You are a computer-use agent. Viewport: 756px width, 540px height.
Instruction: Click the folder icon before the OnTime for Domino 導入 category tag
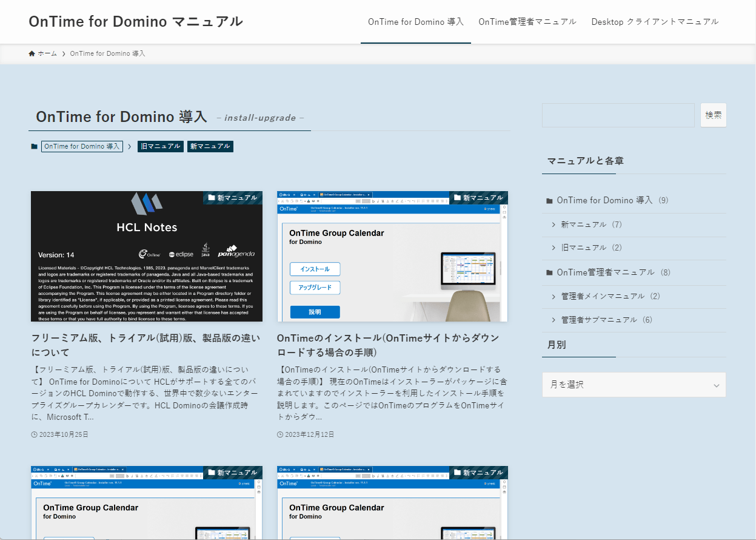pos(35,146)
